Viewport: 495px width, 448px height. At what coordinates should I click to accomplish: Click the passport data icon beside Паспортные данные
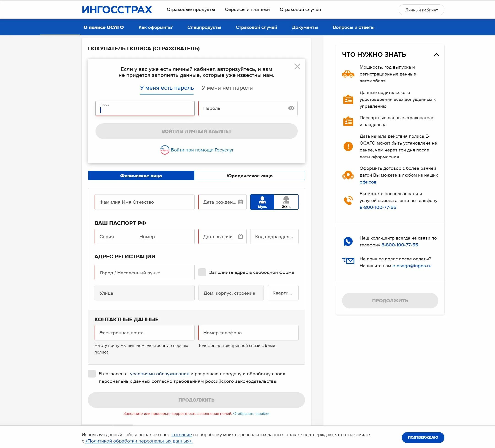click(x=348, y=121)
